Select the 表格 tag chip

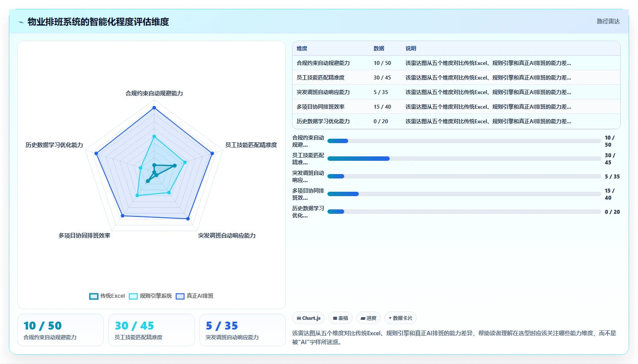340,318
